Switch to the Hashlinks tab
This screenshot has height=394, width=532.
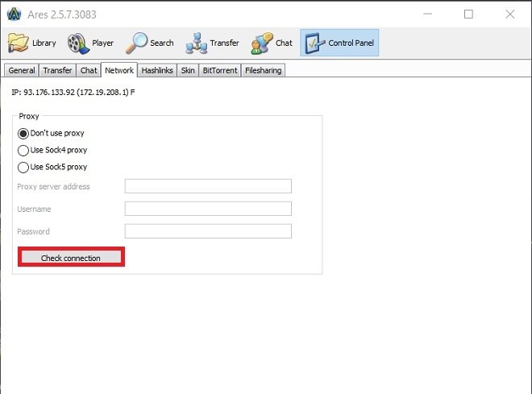pos(157,71)
